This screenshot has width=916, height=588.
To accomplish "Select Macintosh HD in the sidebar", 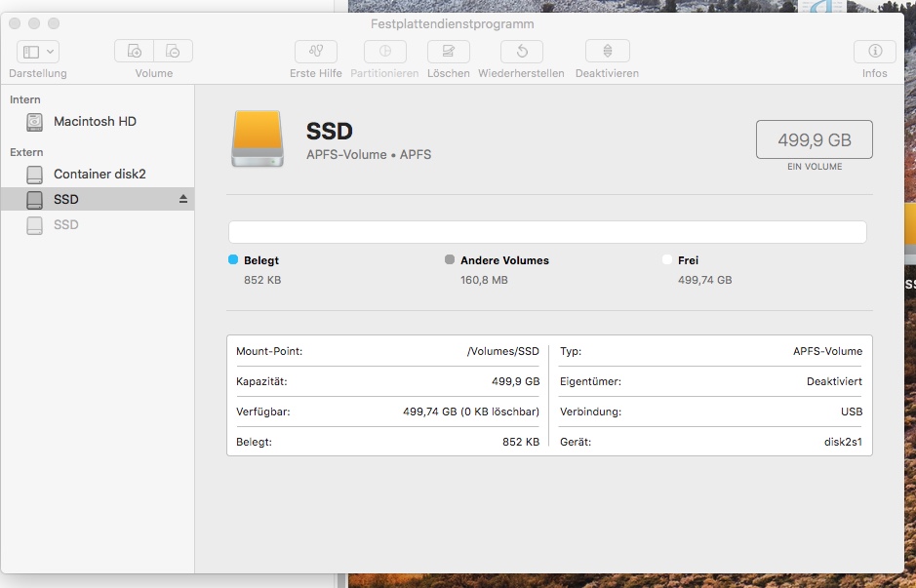I will click(x=95, y=122).
